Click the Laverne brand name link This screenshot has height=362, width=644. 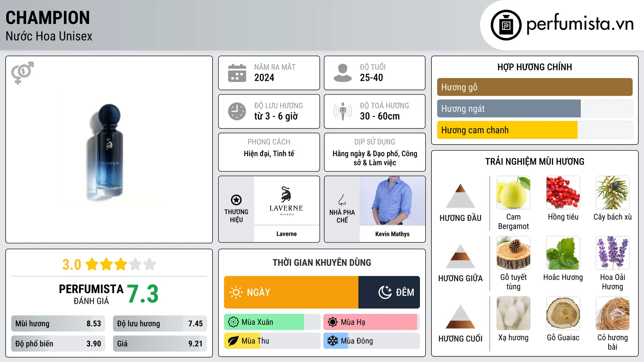coord(286,234)
